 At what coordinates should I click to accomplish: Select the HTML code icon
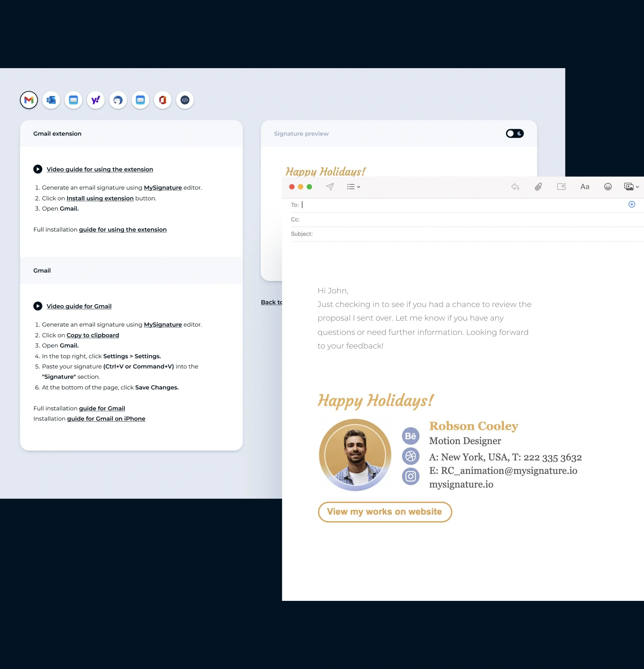coord(185,100)
